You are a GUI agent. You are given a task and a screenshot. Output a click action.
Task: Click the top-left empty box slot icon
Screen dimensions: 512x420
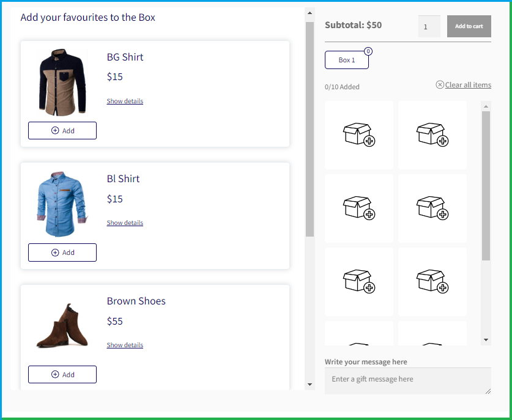pos(358,134)
